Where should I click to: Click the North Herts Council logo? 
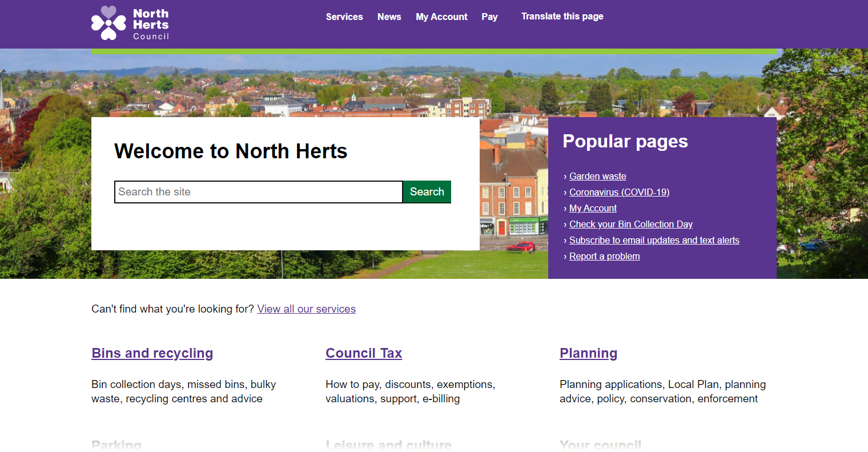pos(130,23)
